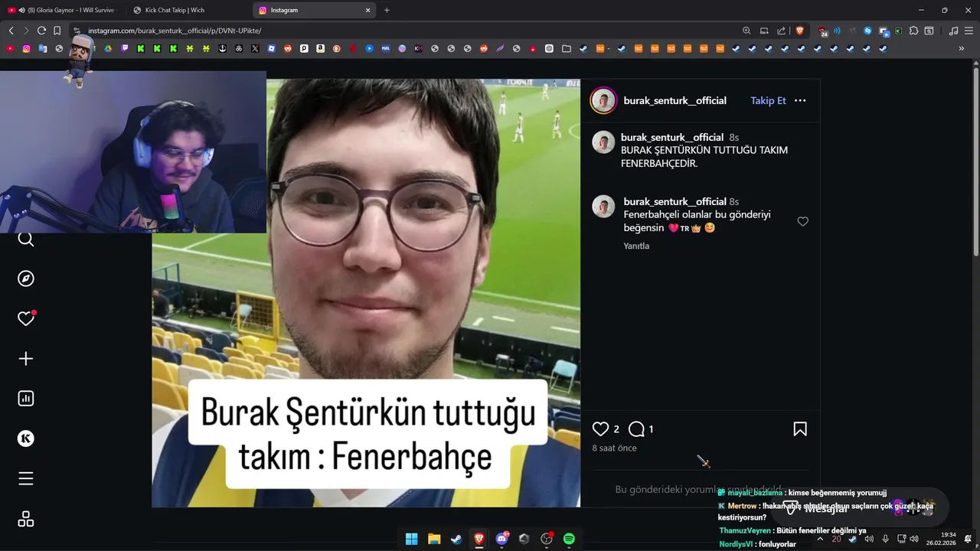Toggle the browser sidebar panel icon
Image resolution: width=980 pixels, height=551 pixels.
pos(929,31)
